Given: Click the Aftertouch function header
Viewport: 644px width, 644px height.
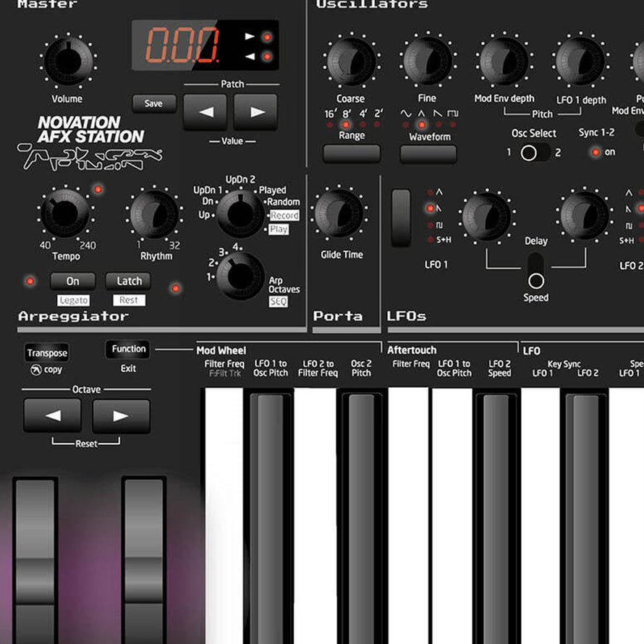Looking at the screenshot, I should [412, 350].
